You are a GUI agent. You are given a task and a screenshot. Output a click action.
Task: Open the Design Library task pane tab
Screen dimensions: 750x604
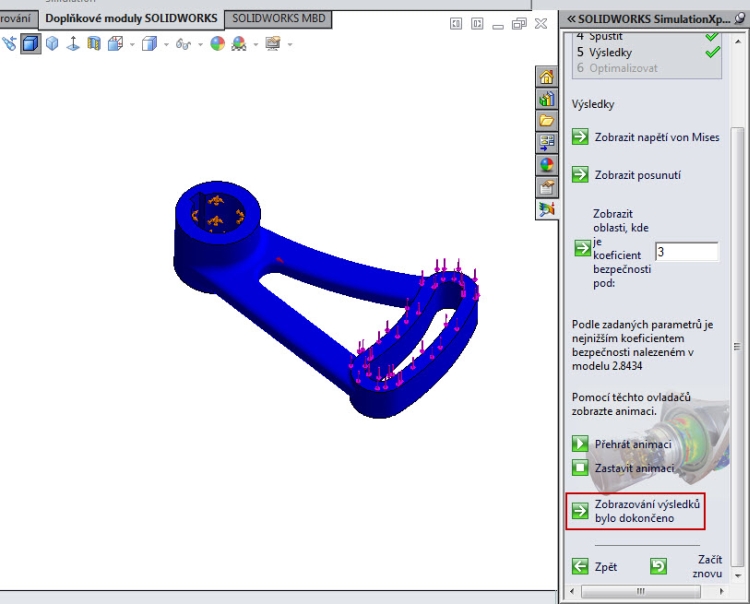[547, 99]
